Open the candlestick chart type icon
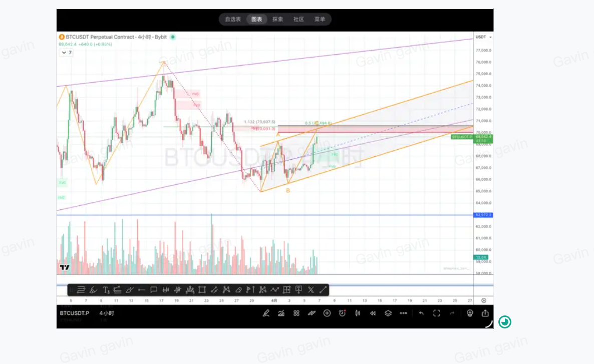 pyautogui.click(x=357, y=313)
